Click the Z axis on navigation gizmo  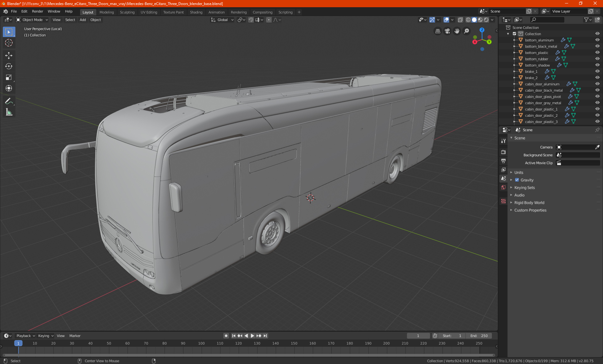[x=482, y=30]
